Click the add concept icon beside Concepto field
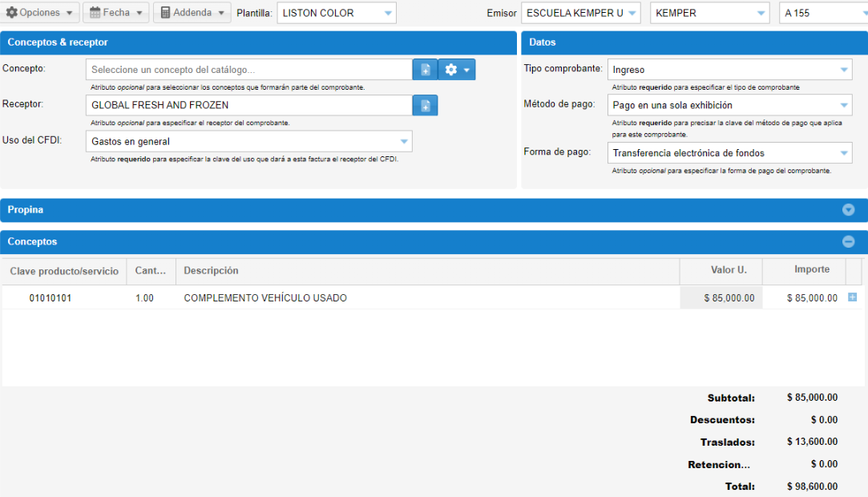This screenshot has height=497, width=868. tap(425, 70)
